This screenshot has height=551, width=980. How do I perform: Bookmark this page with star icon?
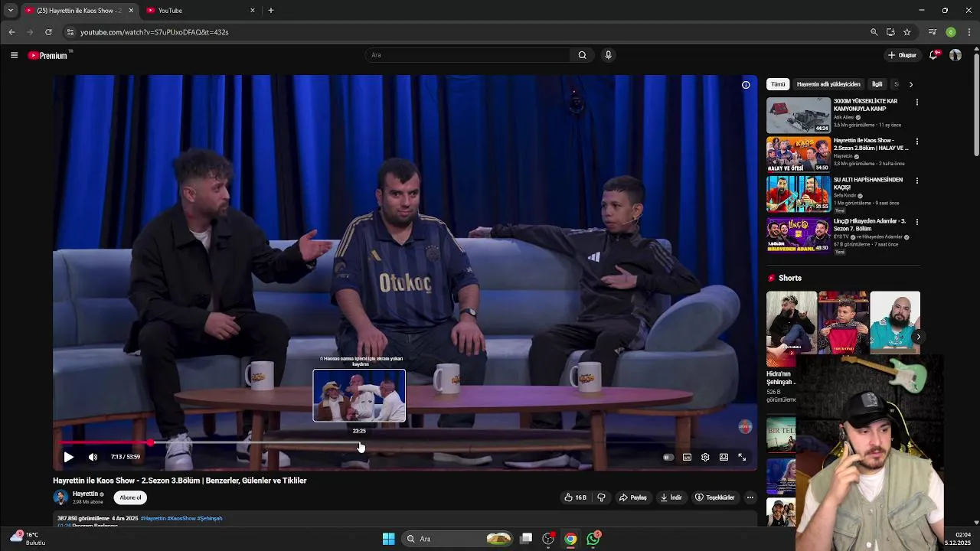pos(907,32)
